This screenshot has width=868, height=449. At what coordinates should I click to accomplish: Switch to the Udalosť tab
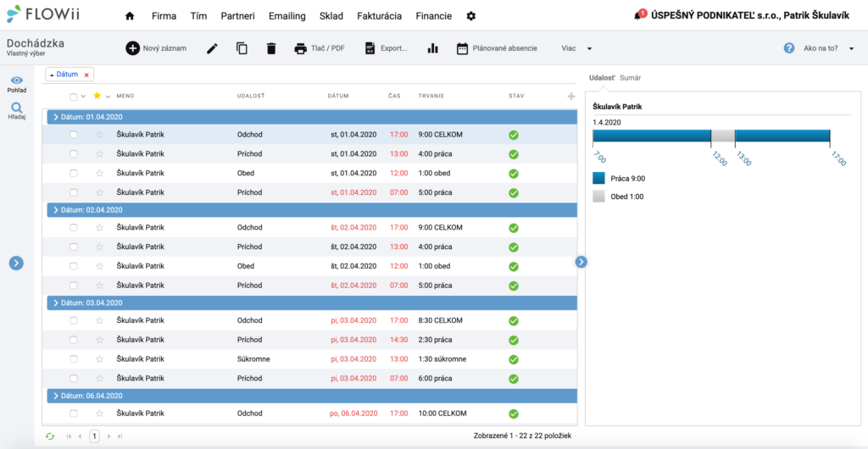(x=603, y=78)
